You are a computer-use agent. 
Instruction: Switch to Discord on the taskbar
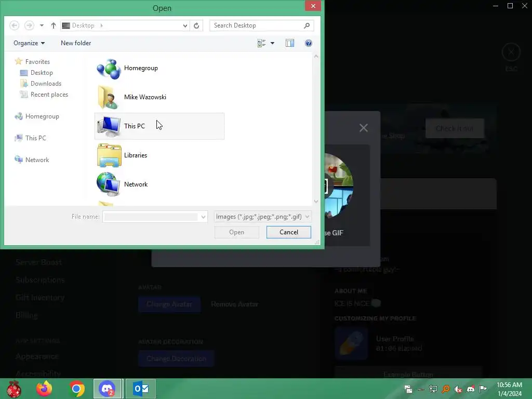(x=107, y=389)
